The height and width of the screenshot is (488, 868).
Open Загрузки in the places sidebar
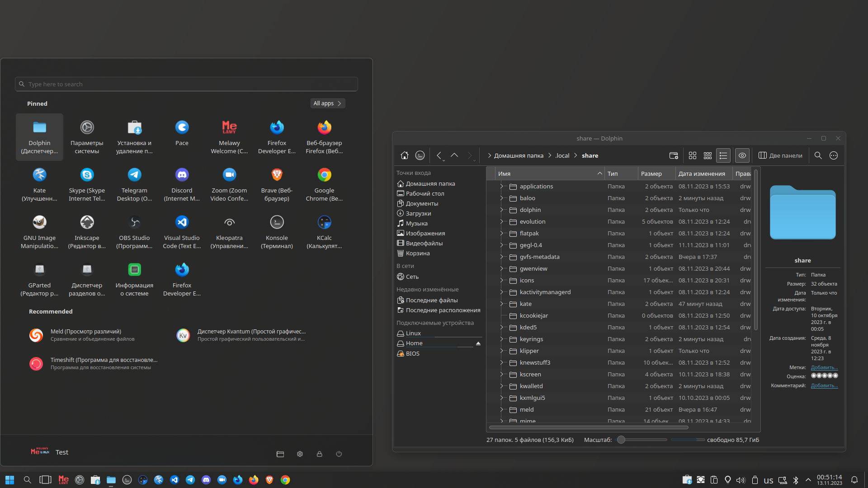[418, 213]
